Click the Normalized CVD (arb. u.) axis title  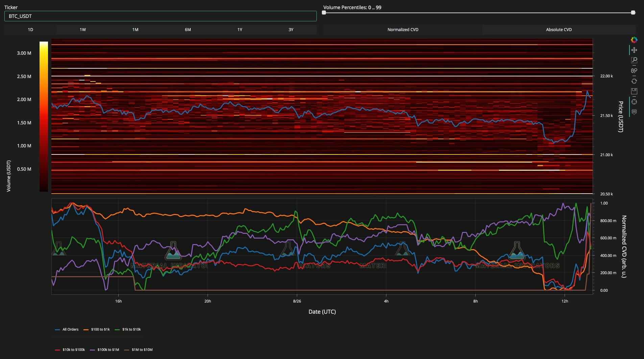(x=624, y=246)
